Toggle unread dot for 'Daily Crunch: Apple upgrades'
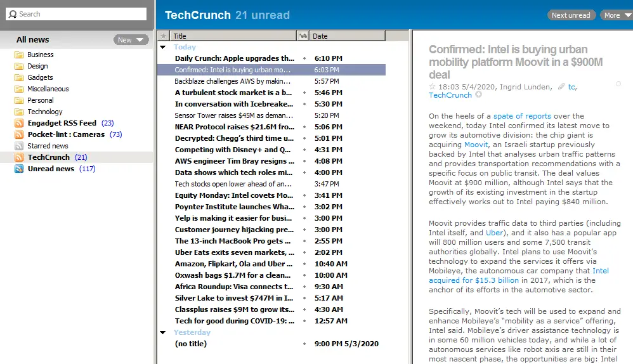 [x=304, y=58]
